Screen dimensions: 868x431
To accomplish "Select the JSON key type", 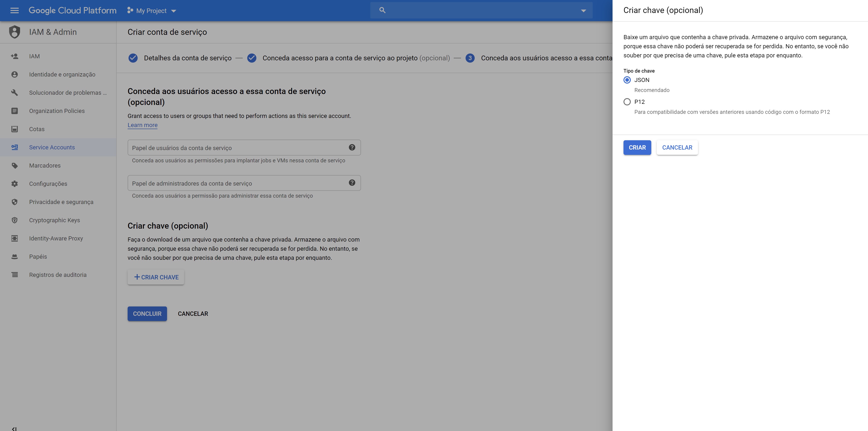I will point(627,80).
